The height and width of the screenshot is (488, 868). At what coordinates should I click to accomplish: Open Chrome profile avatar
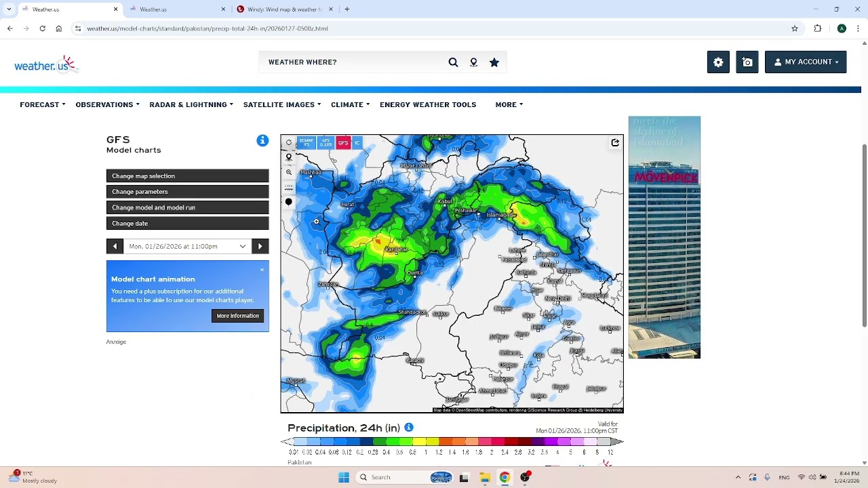click(842, 28)
